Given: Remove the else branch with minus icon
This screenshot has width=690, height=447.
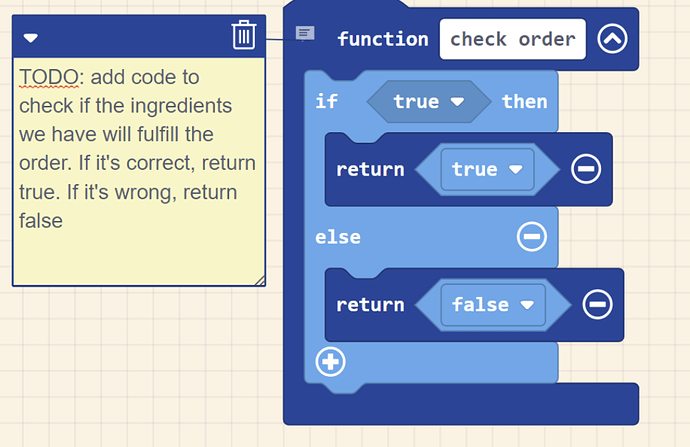Looking at the screenshot, I should 532,237.
